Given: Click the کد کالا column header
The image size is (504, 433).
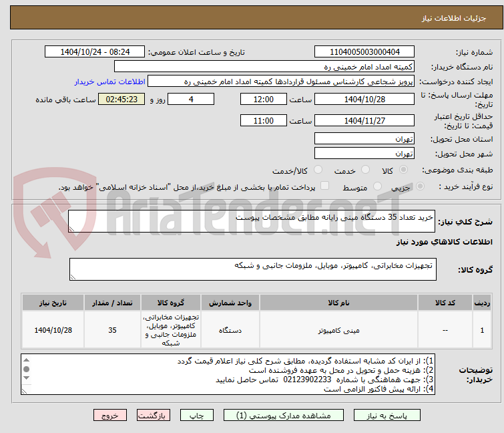Looking at the screenshot, I should coord(445,303).
